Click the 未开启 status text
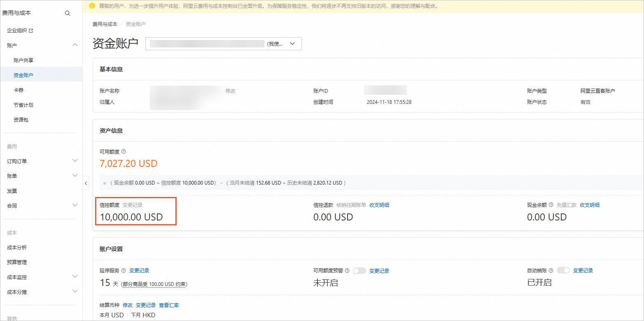Screen dimensions: 644x321 coord(326,283)
